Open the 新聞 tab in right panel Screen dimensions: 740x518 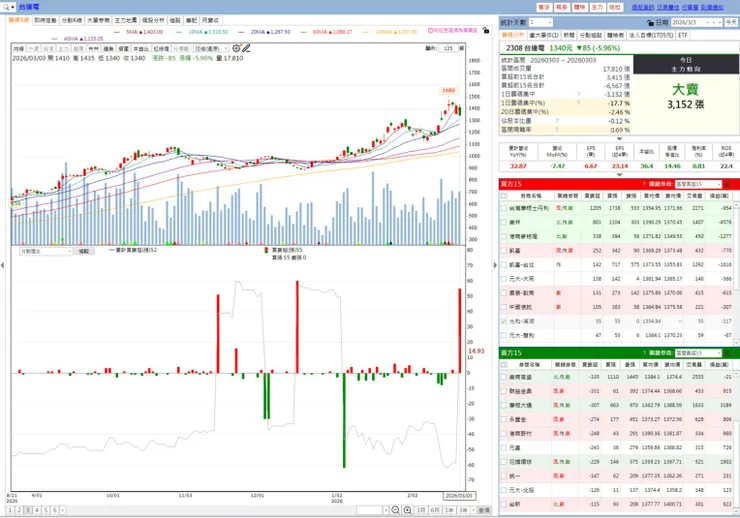(569, 35)
